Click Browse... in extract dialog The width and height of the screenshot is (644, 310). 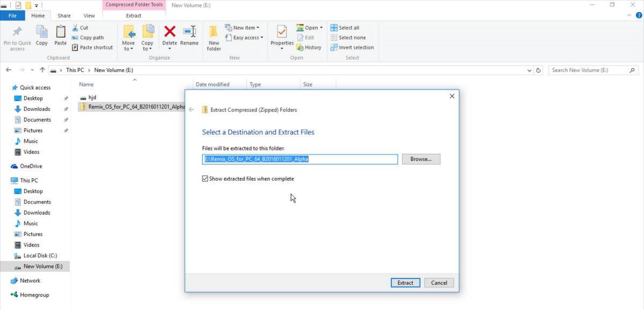tap(421, 159)
